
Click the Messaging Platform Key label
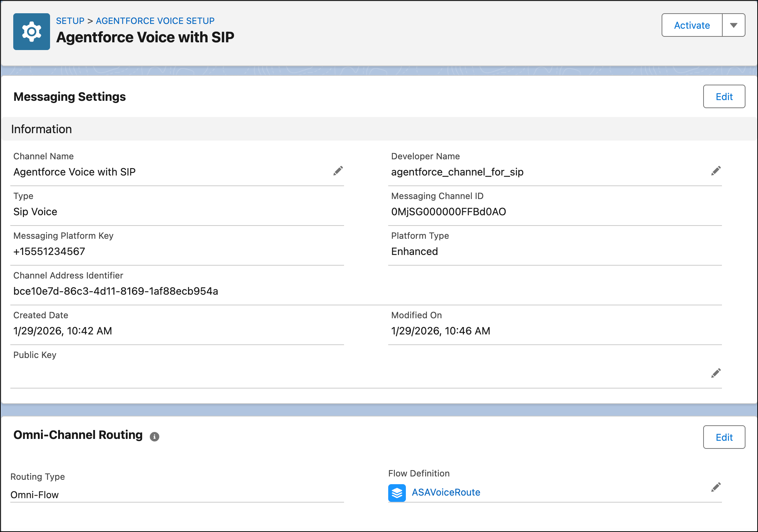click(x=63, y=236)
